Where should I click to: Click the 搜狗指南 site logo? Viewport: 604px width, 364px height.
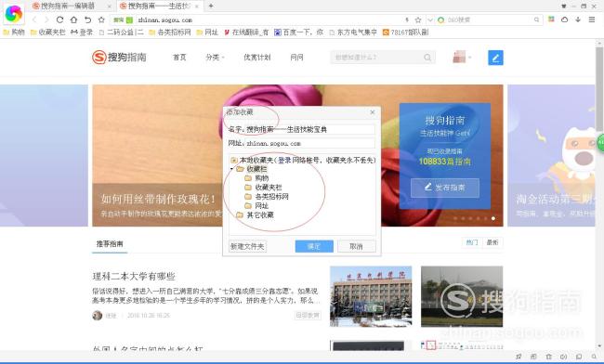tap(120, 58)
